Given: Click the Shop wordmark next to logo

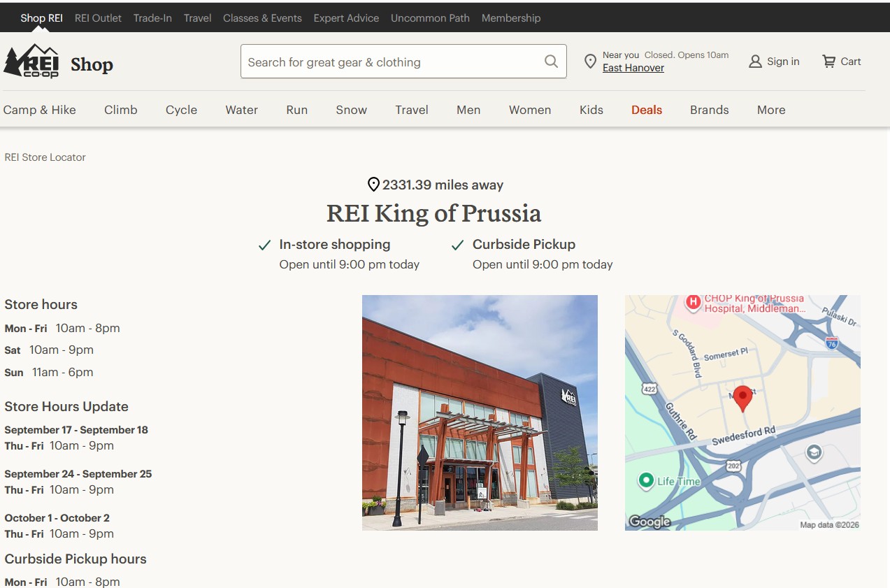Looking at the screenshot, I should point(92,64).
